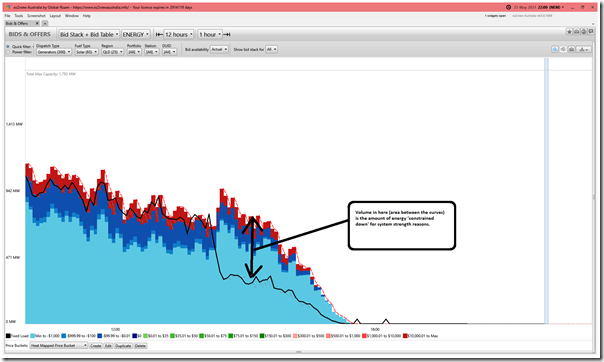Click the Min to -$1,000 legend swatch
This screenshot has height=362, width=604.
33,336
